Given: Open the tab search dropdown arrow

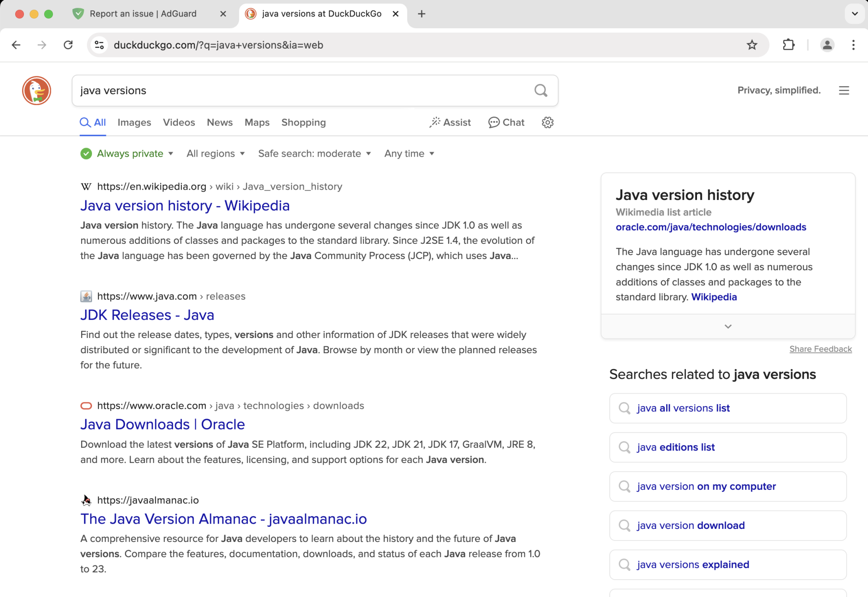Looking at the screenshot, I should click(x=855, y=14).
